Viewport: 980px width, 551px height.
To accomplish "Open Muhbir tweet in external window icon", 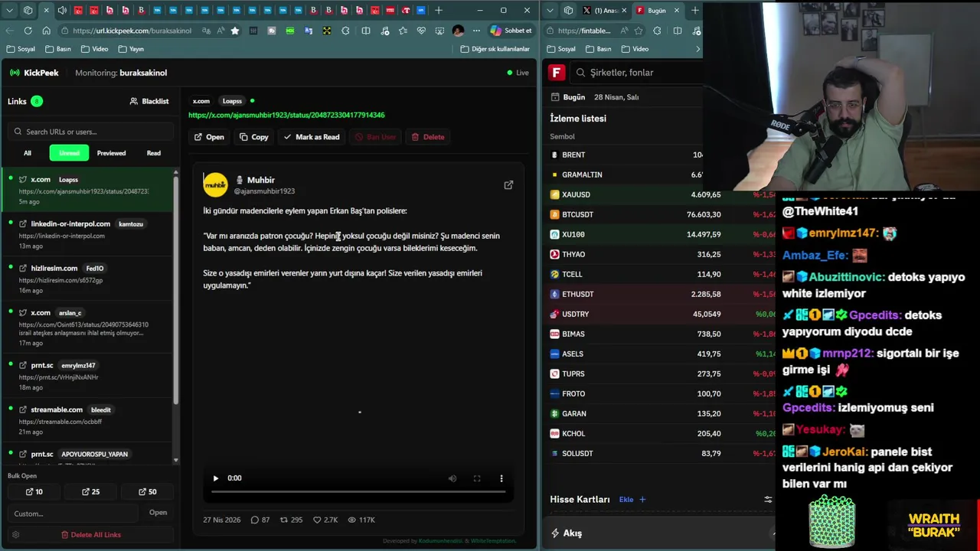I will [x=508, y=185].
